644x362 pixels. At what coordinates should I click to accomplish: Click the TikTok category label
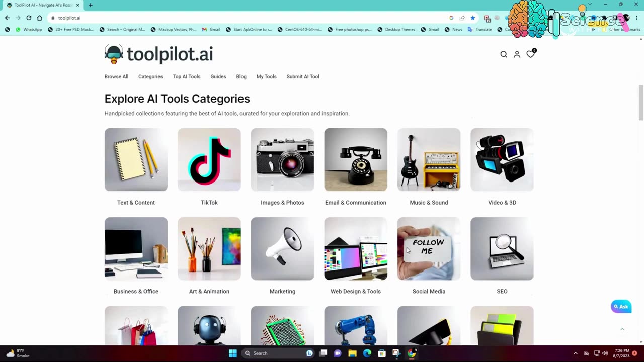[209, 203]
